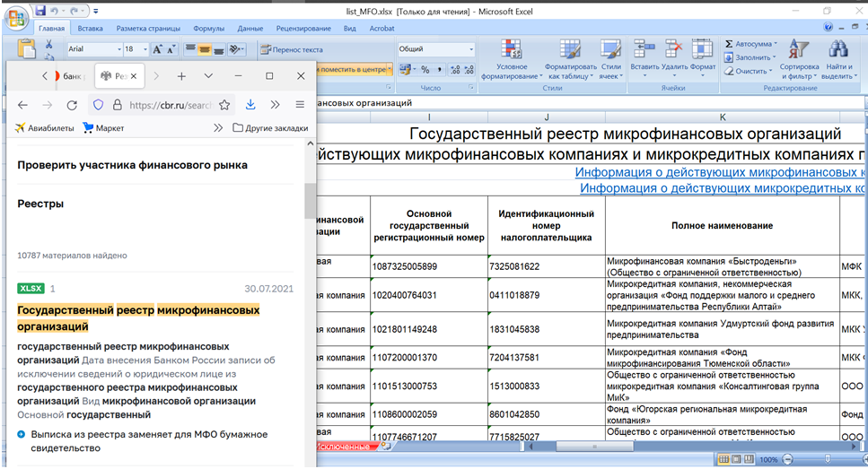This screenshot has height=469, width=868.
Task: Open Формат cells menu
Action: (x=703, y=58)
